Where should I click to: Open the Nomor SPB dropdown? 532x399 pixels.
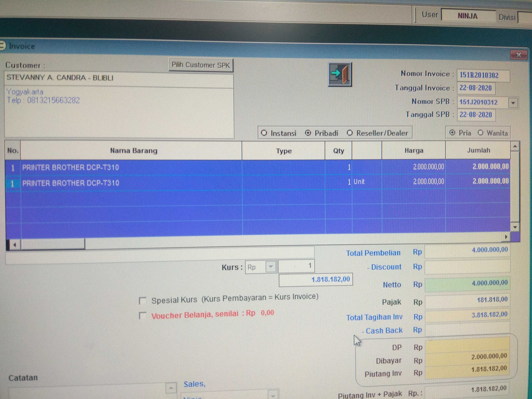coord(513,103)
